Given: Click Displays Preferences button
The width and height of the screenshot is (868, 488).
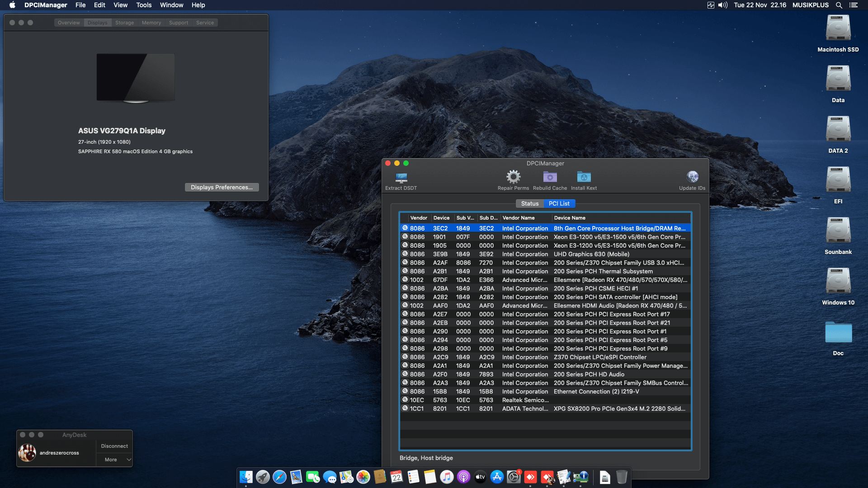Looking at the screenshot, I should (x=222, y=188).
